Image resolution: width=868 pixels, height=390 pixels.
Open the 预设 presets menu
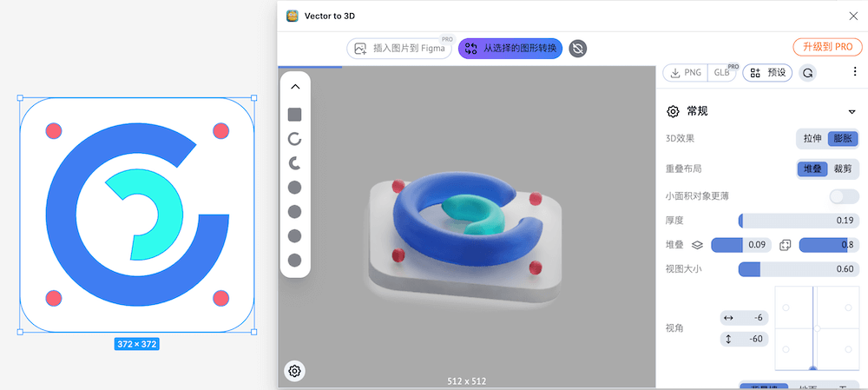[767, 73]
